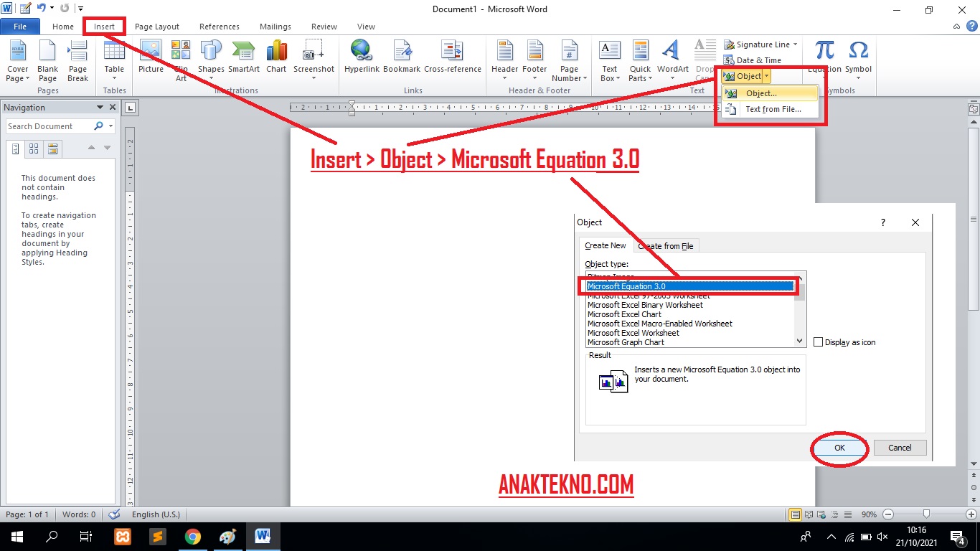
Task: Open search options dropdown in Navigation pane
Action: pyautogui.click(x=110, y=126)
